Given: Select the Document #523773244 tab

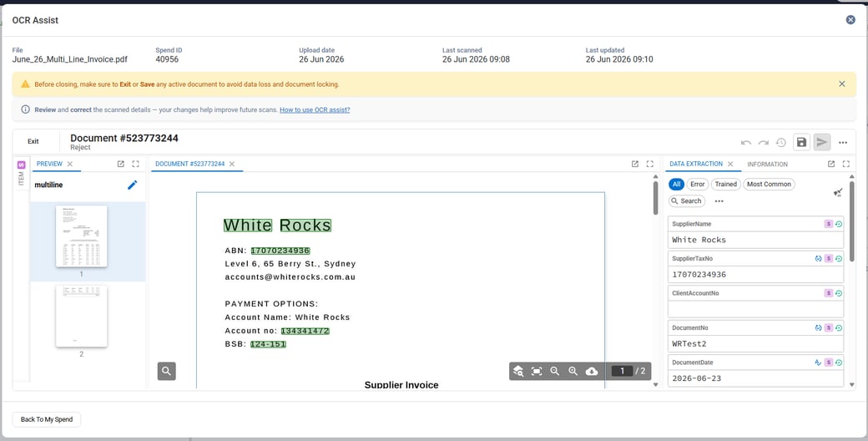Looking at the screenshot, I should click(x=190, y=164).
